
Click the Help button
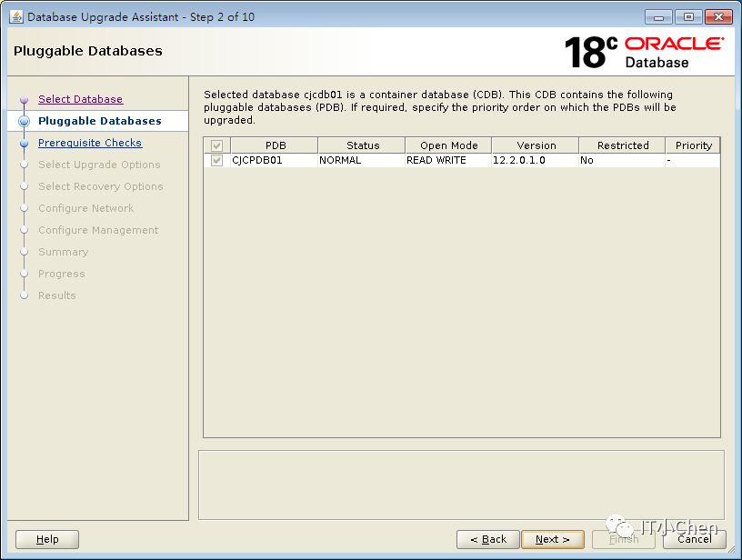pos(47,539)
